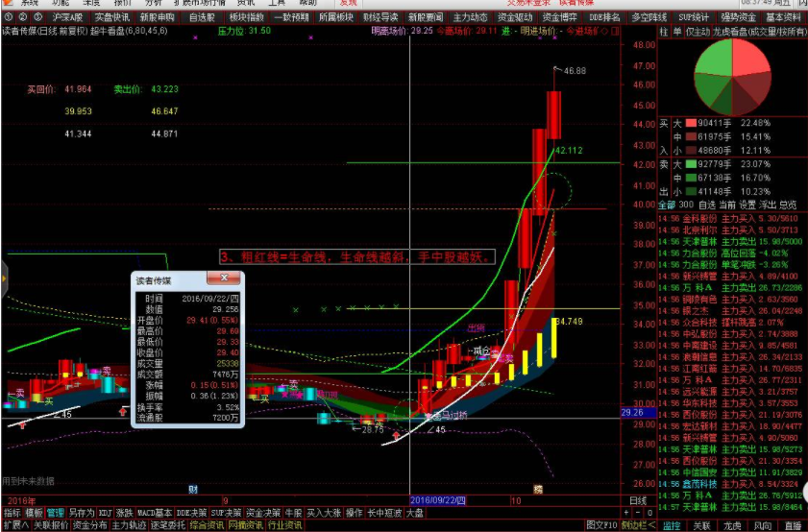Select the MACD基本 indicator tab
The height and width of the screenshot is (532, 808).
155,513
